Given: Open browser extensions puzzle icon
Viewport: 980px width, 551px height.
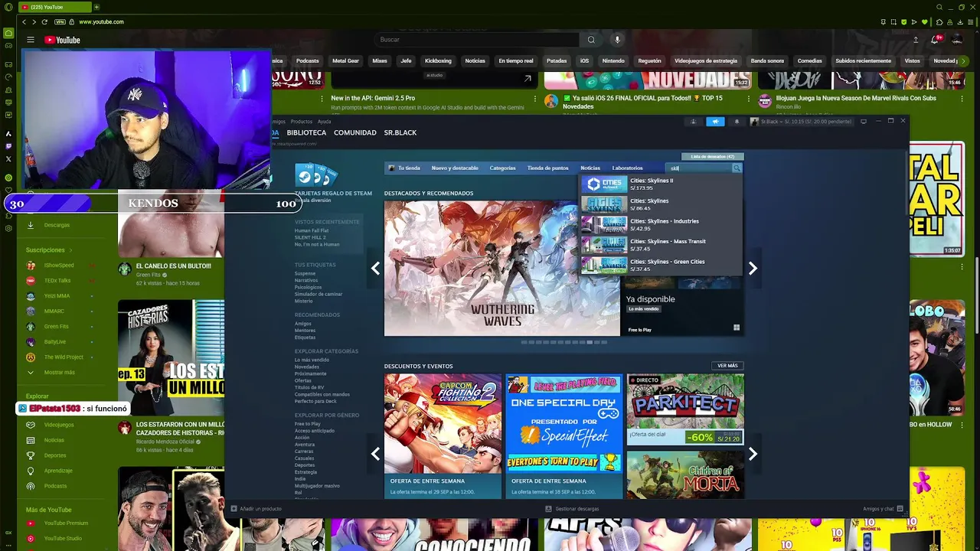Looking at the screenshot, I should pyautogui.click(x=939, y=21).
